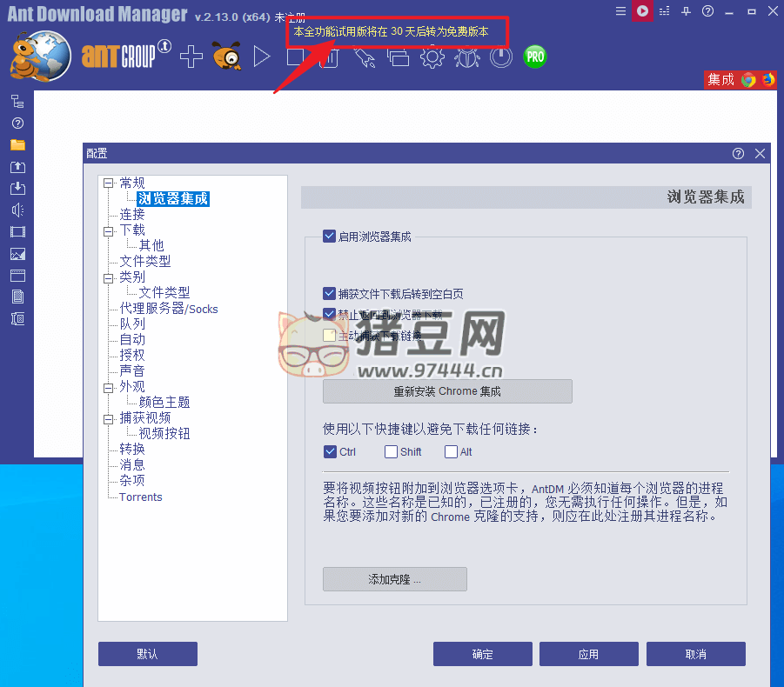
Task: Click the plus icon to add download
Action: click(191, 57)
